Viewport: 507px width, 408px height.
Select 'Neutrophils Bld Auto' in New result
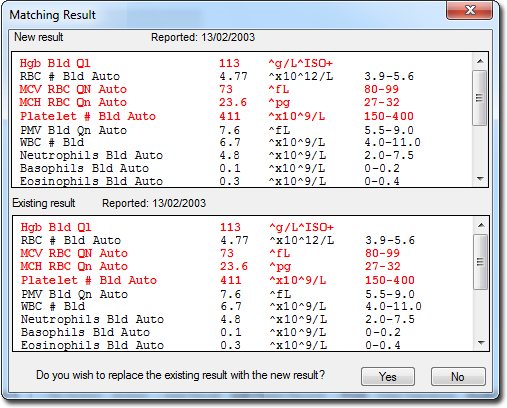click(x=91, y=155)
